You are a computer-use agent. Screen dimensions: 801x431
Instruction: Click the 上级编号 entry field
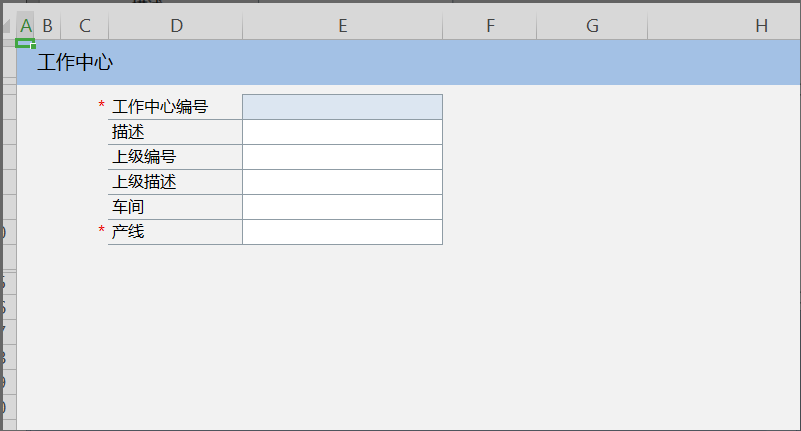[x=342, y=157]
